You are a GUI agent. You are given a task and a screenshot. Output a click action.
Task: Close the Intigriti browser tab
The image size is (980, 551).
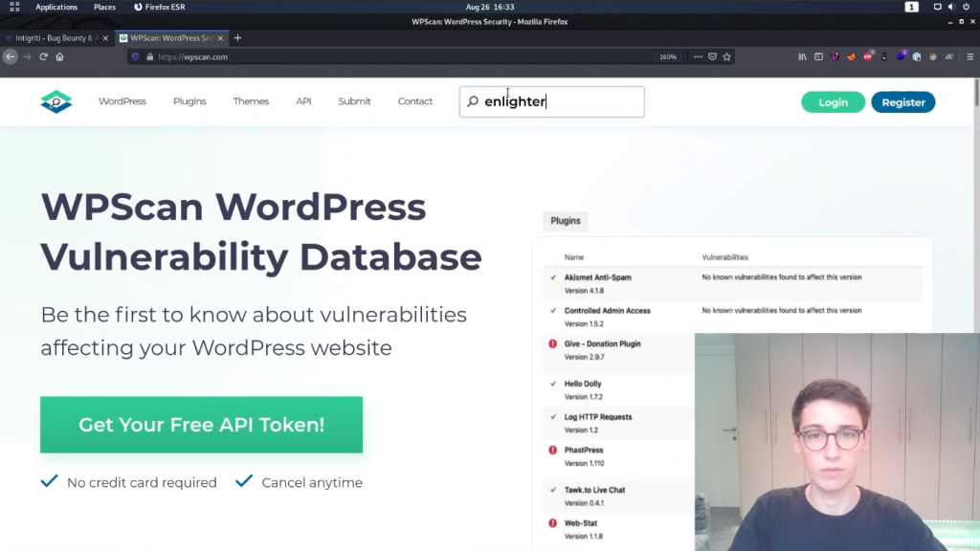pos(105,38)
